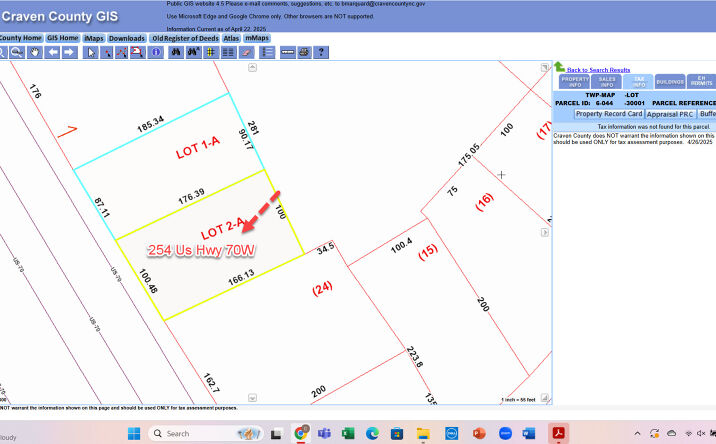Switch to the Property Info tab
This screenshot has width=716, height=444.
pyautogui.click(x=574, y=82)
